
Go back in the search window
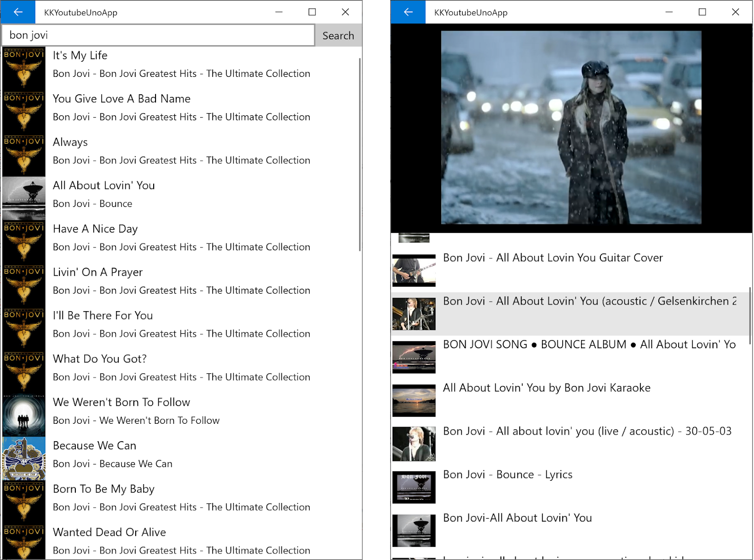click(x=18, y=12)
